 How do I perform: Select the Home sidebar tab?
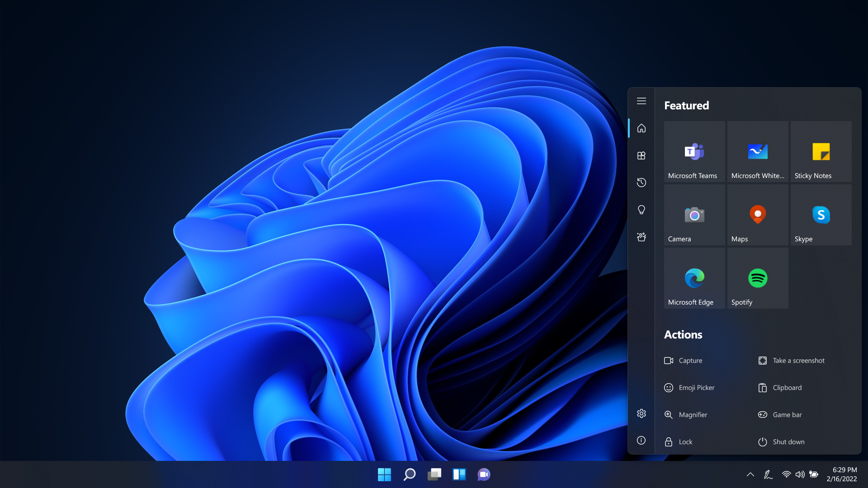641,128
